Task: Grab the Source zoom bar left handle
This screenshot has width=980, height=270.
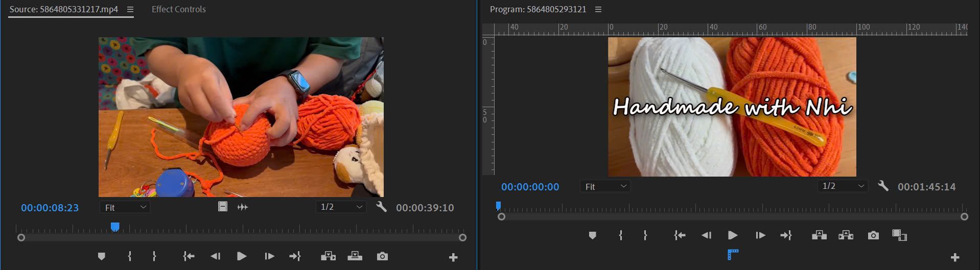Action: 21,237
